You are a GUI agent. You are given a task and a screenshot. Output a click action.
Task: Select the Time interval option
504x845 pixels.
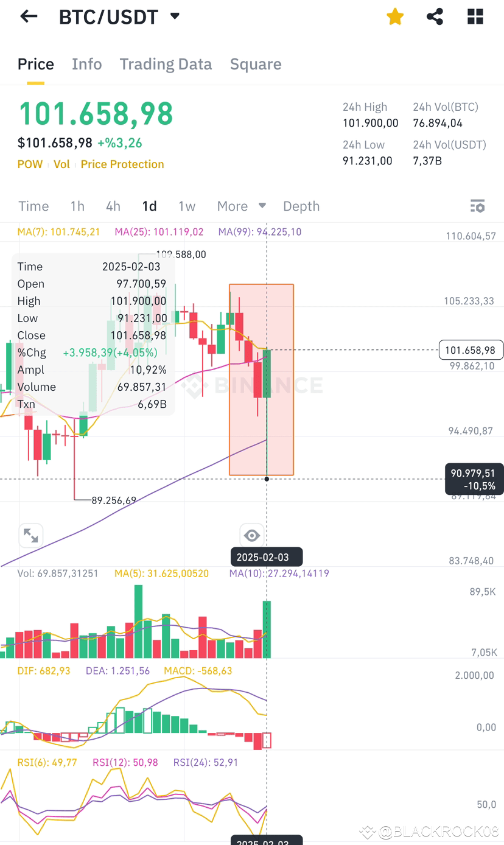[33, 206]
